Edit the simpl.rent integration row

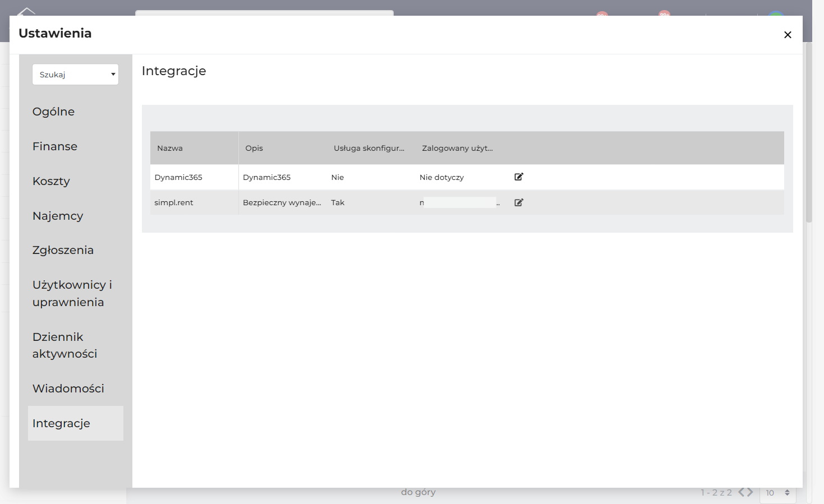pyautogui.click(x=519, y=202)
